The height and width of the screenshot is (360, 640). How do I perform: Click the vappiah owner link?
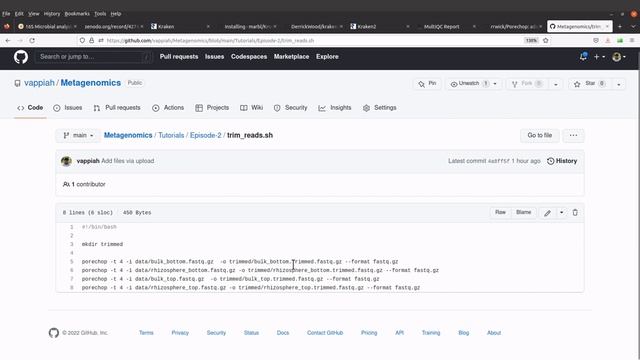(39, 83)
